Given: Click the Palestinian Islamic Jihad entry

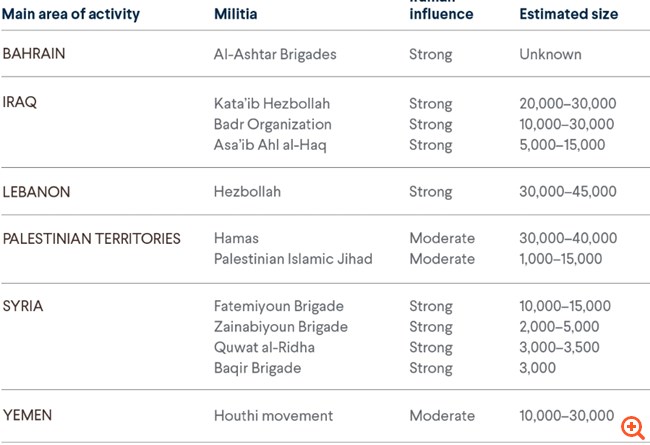Looking at the screenshot, I should [x=293, y=259].
